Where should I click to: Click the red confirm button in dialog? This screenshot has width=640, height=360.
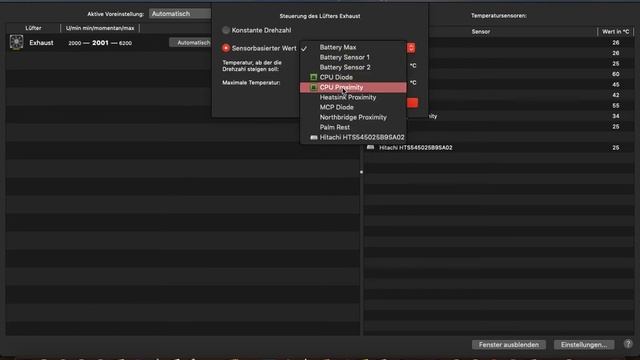[412, 103]
